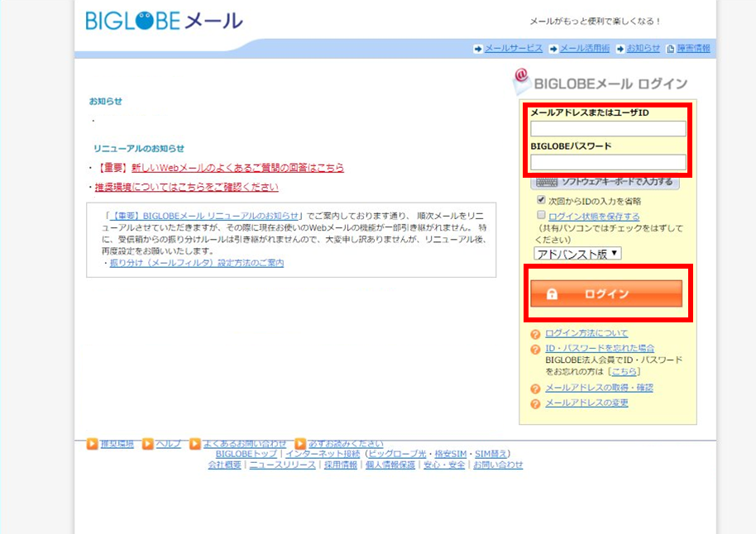Click the orange ログイン button

coord(606,294)
